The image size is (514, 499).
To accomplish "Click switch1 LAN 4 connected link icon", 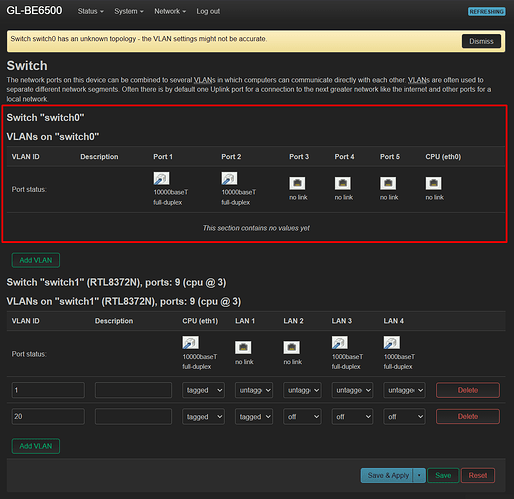I will (392, 343).
